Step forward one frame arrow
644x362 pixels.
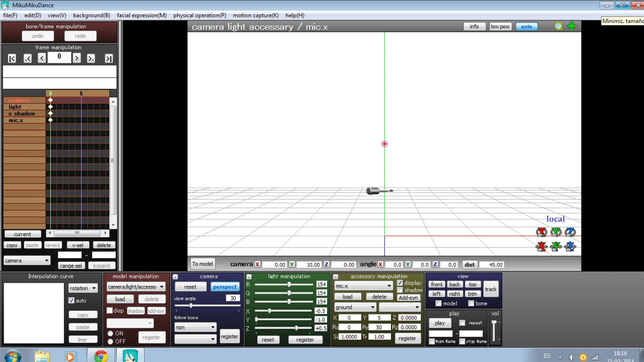[76, 58]
